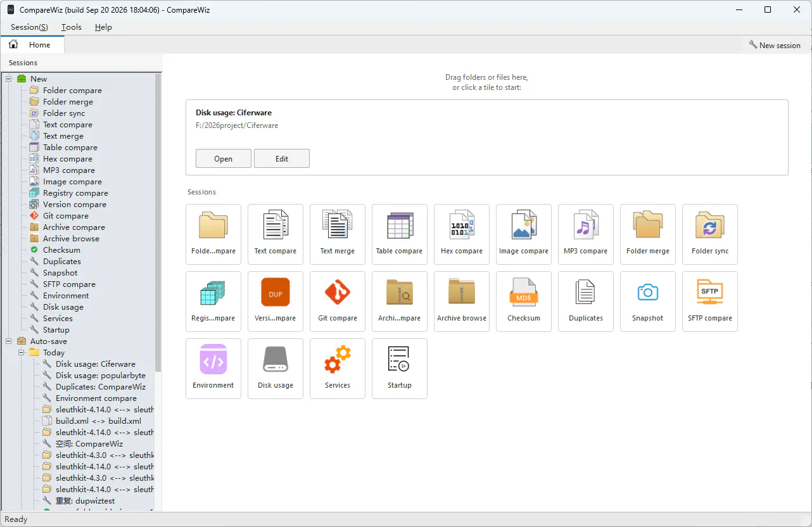Image resolution: width=812 pixels, height=527 pixels.
Task: Click the Folder merge tile
Action: 648,234
